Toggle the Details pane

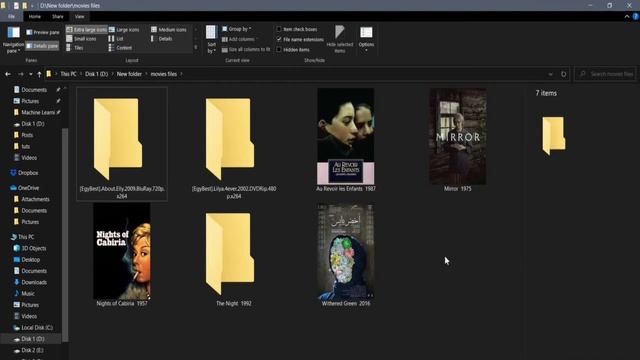tap(42, 46)
